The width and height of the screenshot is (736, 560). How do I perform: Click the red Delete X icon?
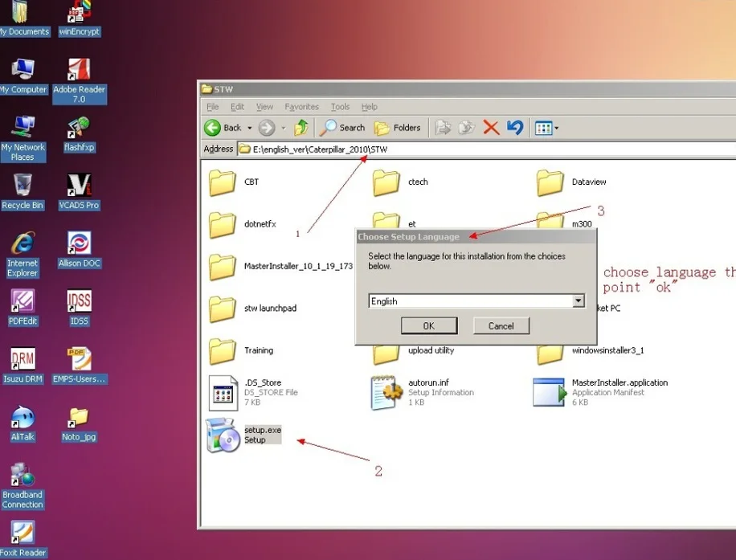pos(491,128)
